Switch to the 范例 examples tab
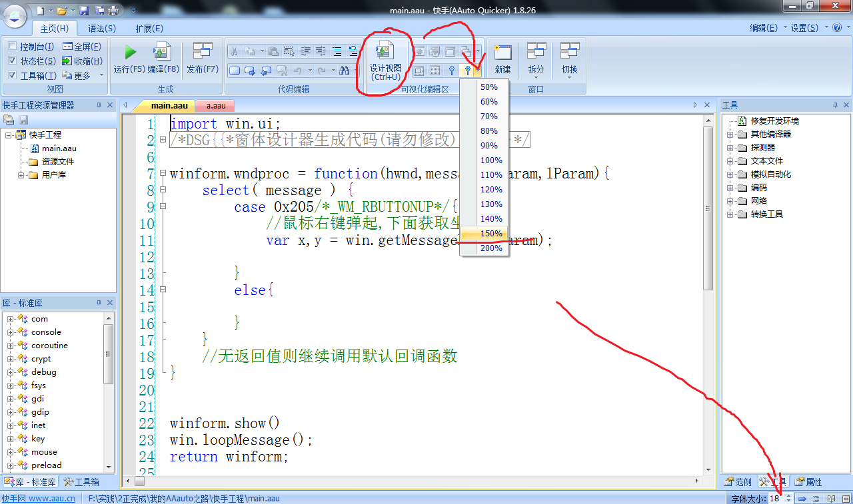Viewport: 853px width, 504px height. [x=738, y=482]
